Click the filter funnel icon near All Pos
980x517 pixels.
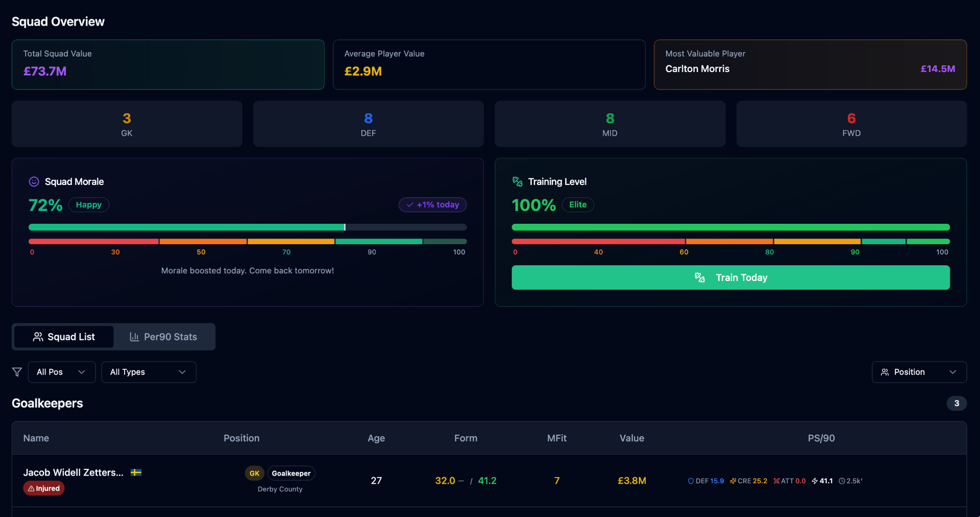tap(17, 372)
